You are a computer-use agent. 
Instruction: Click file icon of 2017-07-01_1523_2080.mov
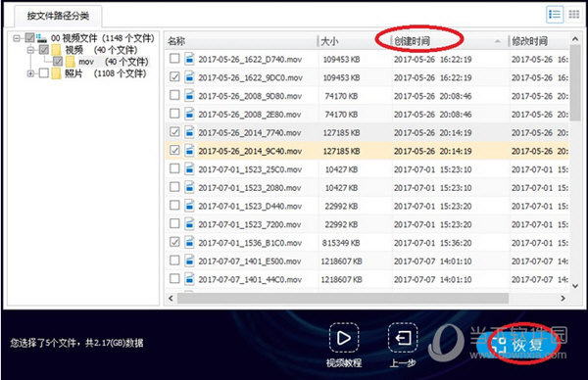coord(190,187)
